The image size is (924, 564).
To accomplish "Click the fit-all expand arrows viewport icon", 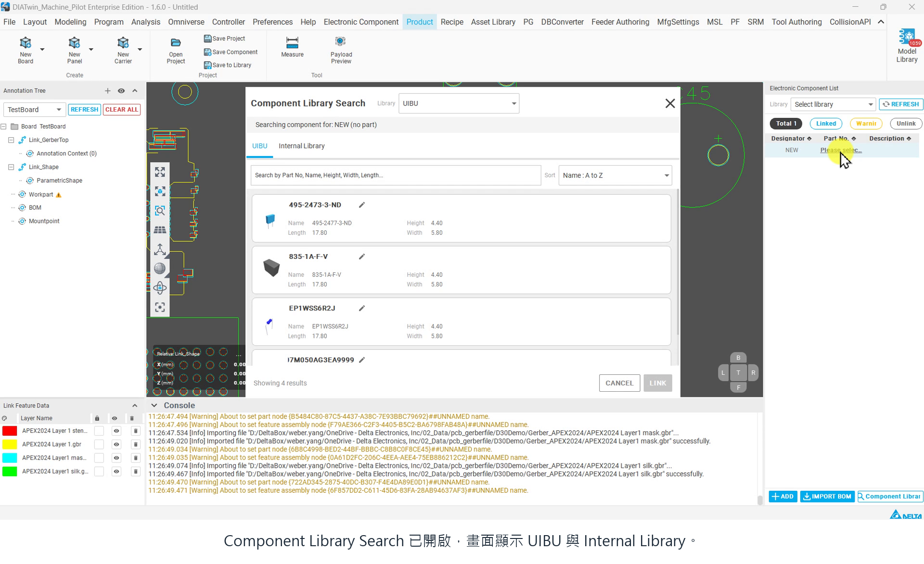I will pyautogui.click(x=160, y=172).
